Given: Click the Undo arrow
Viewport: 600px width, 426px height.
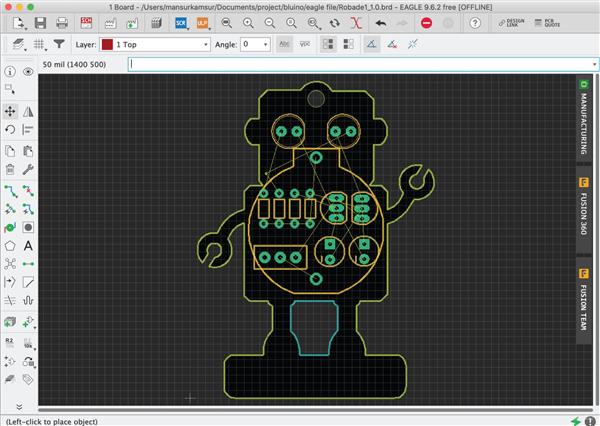Looking at the screenshot, I should point(381,22).
